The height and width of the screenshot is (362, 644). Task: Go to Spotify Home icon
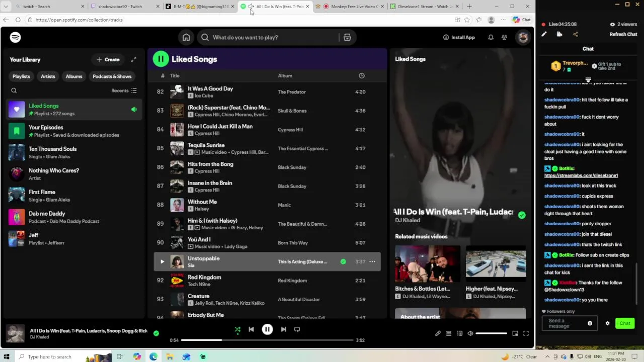(186, 37)
